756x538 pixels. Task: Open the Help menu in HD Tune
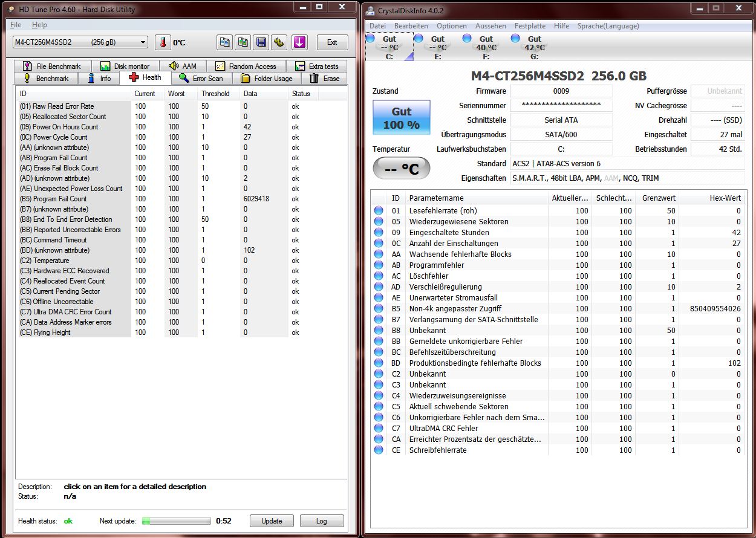(x=39, y=25)
